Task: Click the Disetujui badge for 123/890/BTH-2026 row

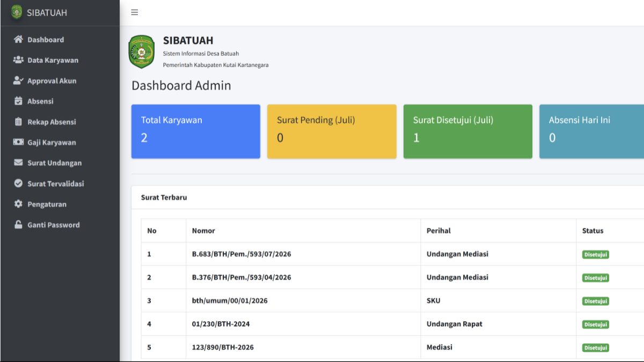Action: tap(595, 348)
